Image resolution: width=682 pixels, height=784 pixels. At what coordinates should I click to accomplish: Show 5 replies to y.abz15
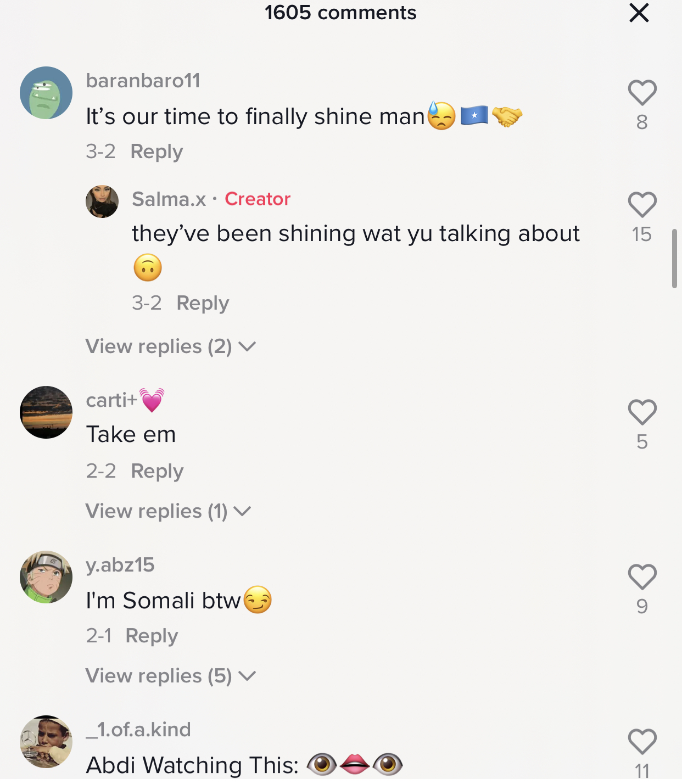pyautogui.click(x=170, y=676)
